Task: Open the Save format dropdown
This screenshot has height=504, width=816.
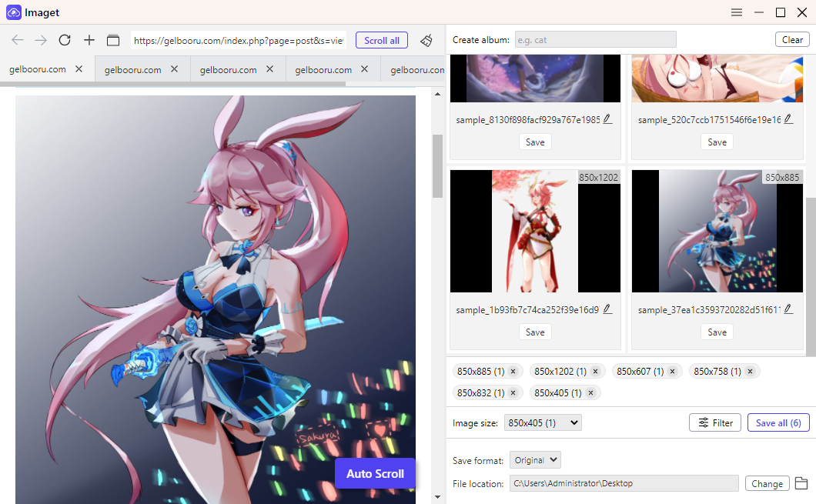Action: (x=535, y=460)
